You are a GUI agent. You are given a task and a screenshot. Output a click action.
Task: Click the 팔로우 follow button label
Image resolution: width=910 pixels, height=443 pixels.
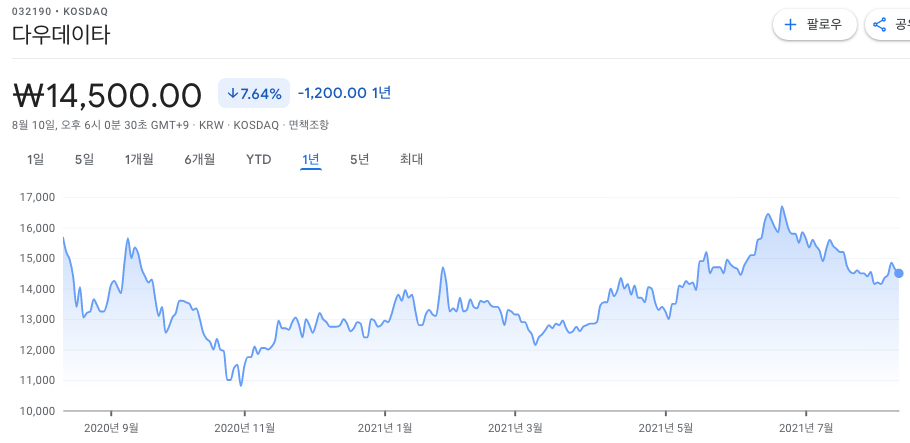pyautogui.click(x=824, y=24)
